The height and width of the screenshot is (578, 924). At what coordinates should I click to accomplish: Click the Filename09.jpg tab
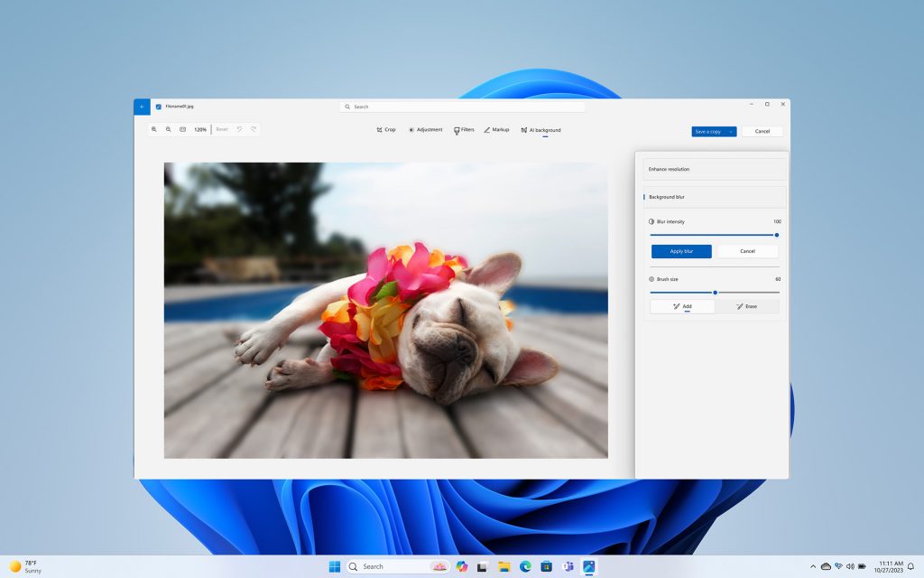[x=179, y=106]
